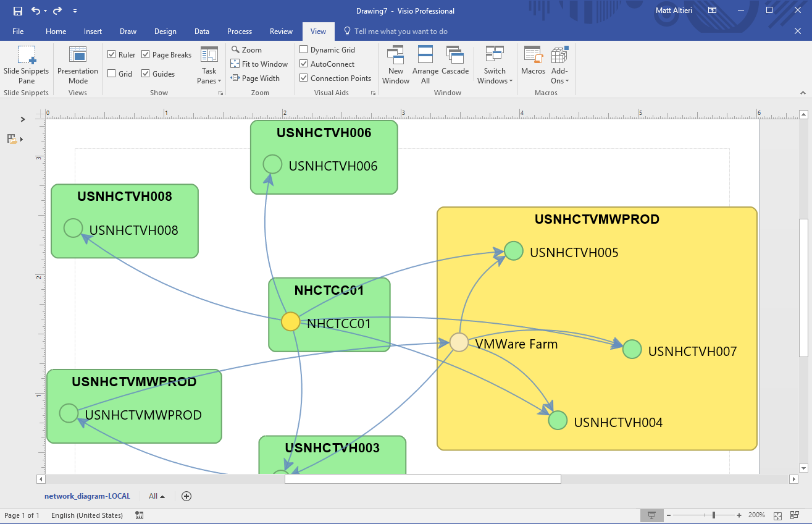Image resolution: width=812 pixels, height=524 pixels.
Task: Click the Undo arrow
Action: coord(35,11)
